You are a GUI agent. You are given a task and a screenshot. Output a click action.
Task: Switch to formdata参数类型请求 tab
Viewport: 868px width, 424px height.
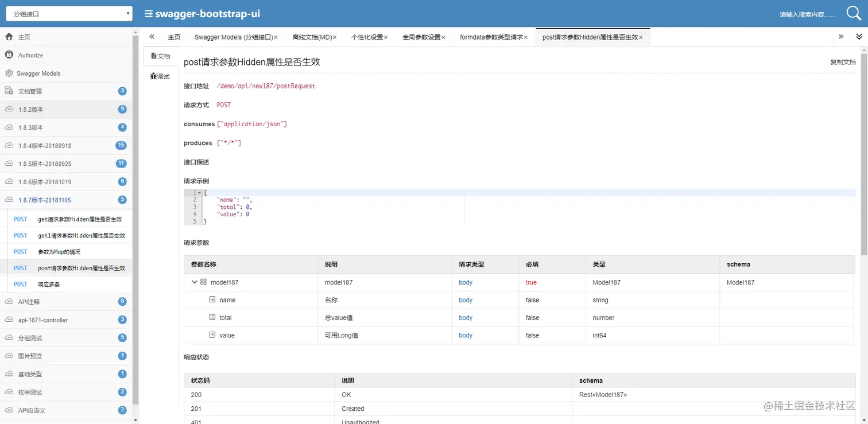click(x=491, y=37)
